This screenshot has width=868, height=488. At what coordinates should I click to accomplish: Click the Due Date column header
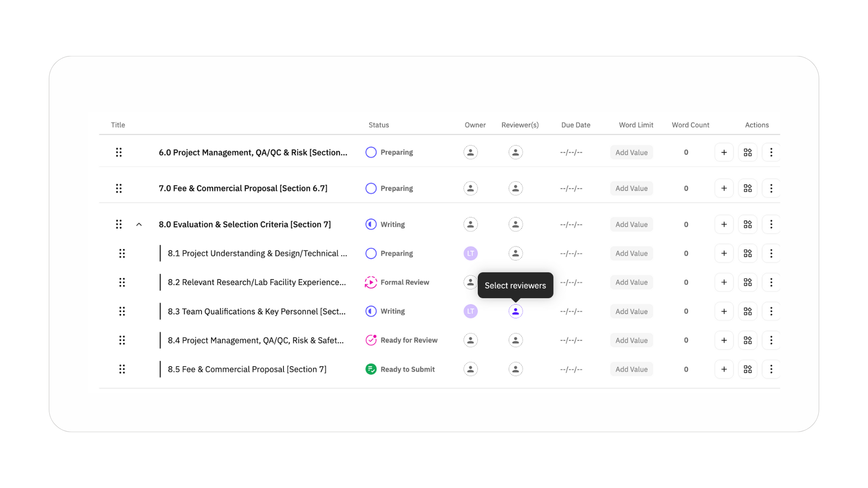coord(576,125)
